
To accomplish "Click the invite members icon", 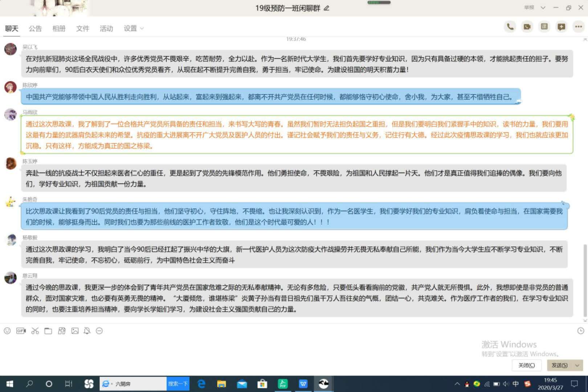I will point(561,27).
